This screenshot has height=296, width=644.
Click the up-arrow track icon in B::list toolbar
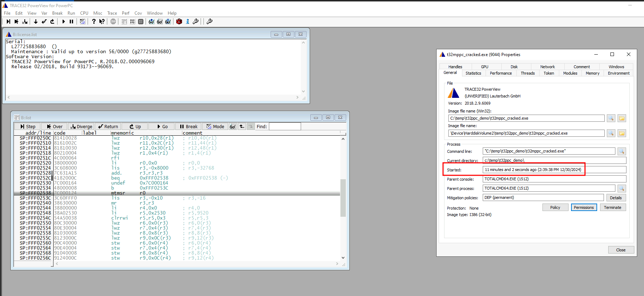[x=242, y=126]
